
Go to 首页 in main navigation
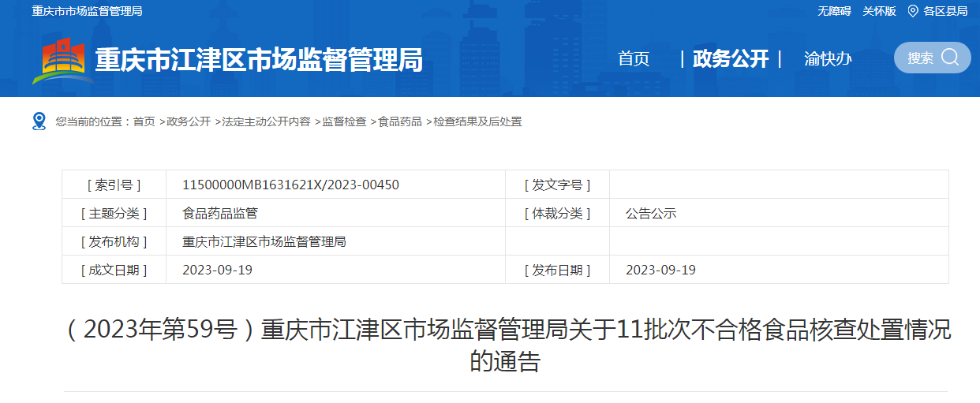pos(633,58)
